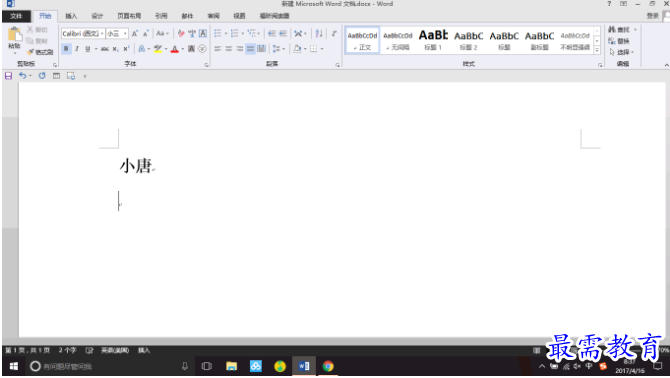Switch to the Review tab

pos(213,16)
